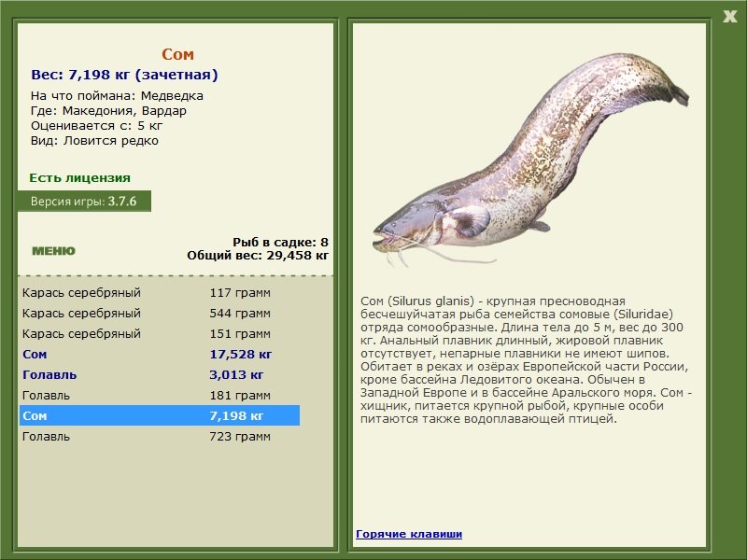Click the Сом title heading

pos(177,54)
